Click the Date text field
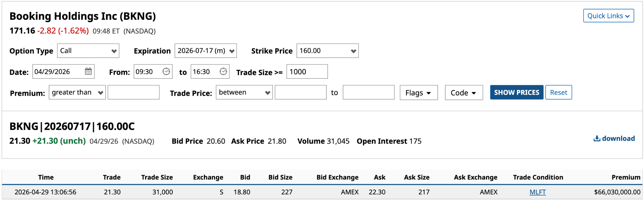 click(58, 72)
